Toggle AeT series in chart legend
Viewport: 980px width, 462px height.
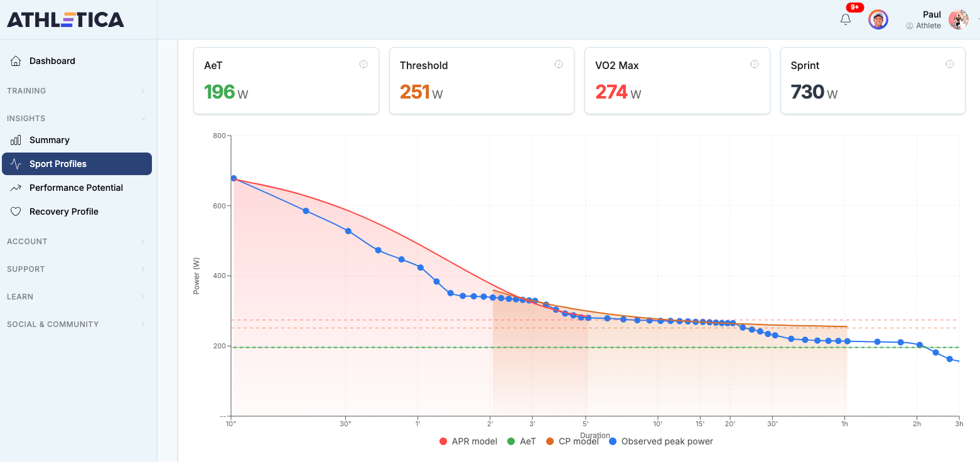tap(522, 441)
